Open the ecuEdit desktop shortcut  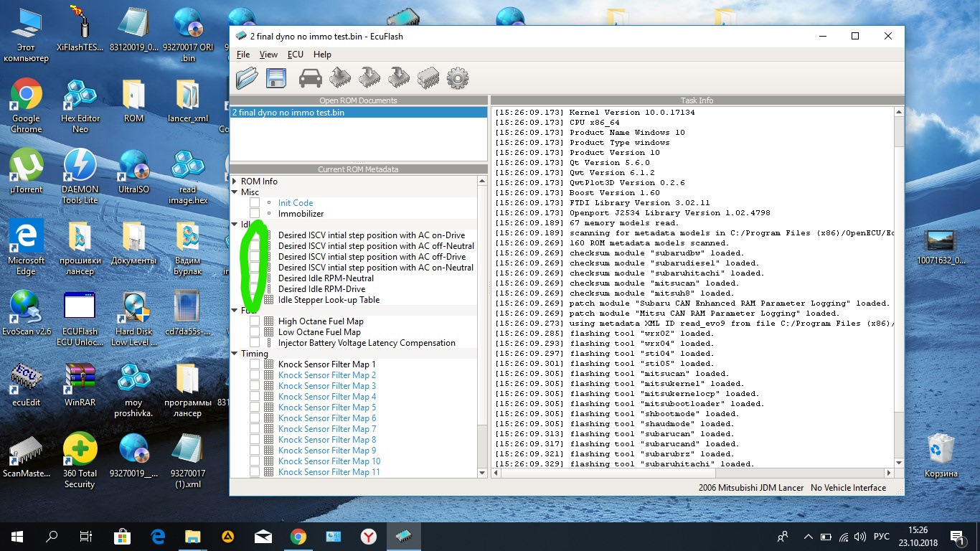26,384
